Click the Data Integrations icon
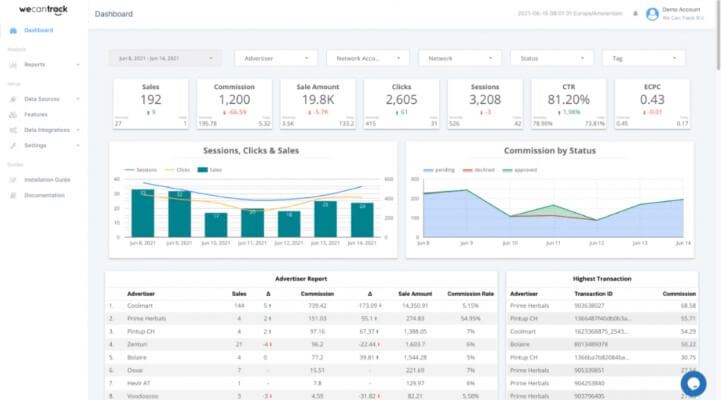721x400 pixels. 13,131
